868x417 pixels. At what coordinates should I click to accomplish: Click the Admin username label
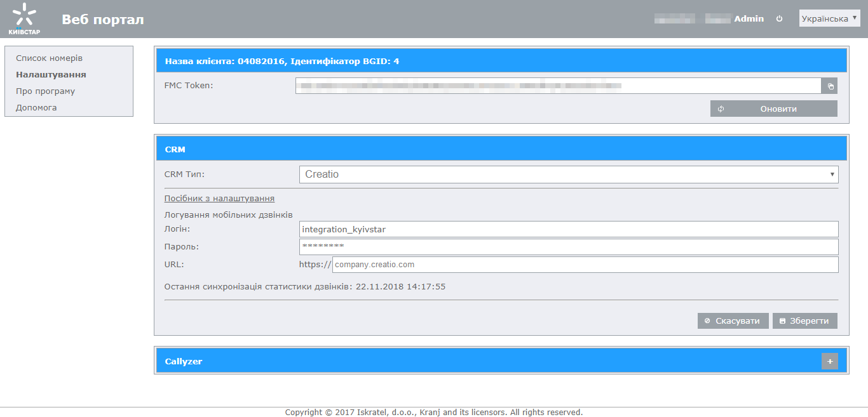(749, 19)
